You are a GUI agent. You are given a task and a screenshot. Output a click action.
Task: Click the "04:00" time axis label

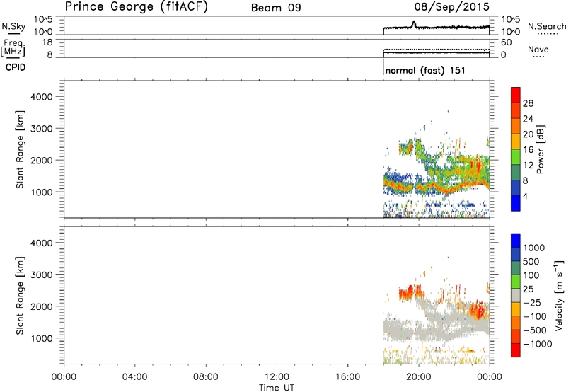click(134, 376)
